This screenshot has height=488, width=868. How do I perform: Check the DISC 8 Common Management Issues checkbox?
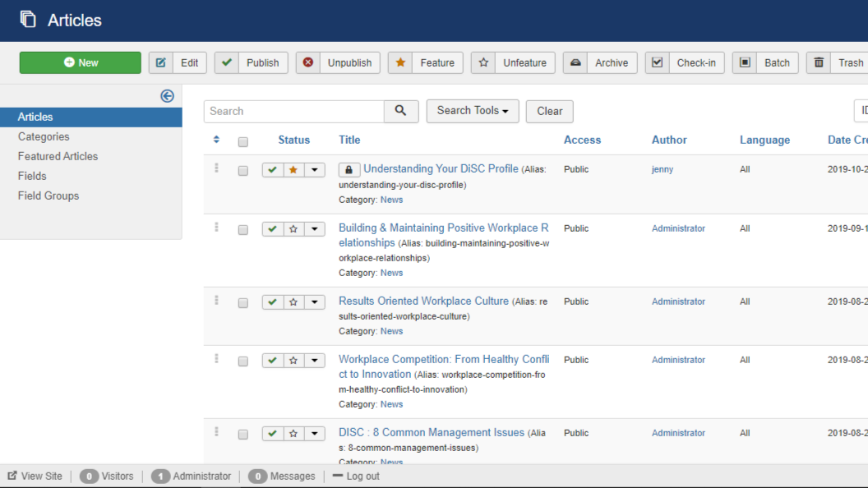(x=243, y=435)
